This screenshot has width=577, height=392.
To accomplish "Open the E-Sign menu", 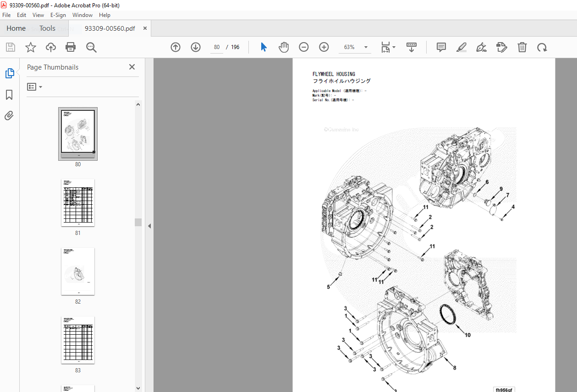I will 58,15.
